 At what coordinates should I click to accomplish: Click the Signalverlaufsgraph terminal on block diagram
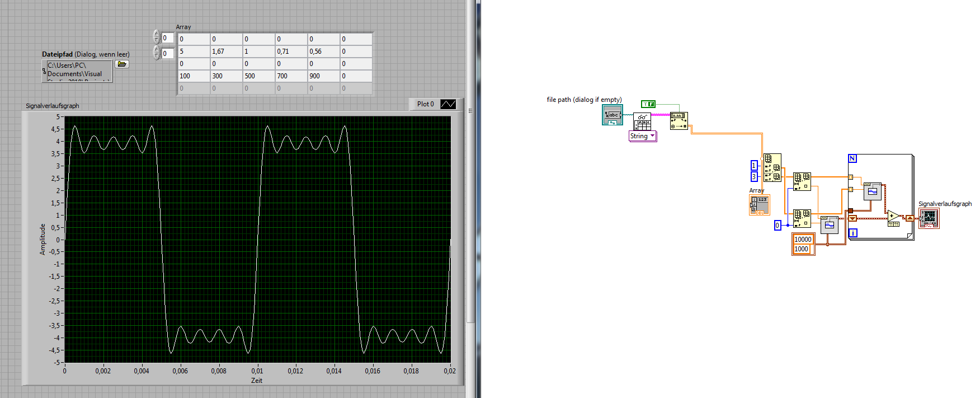[x=929, y=218]
